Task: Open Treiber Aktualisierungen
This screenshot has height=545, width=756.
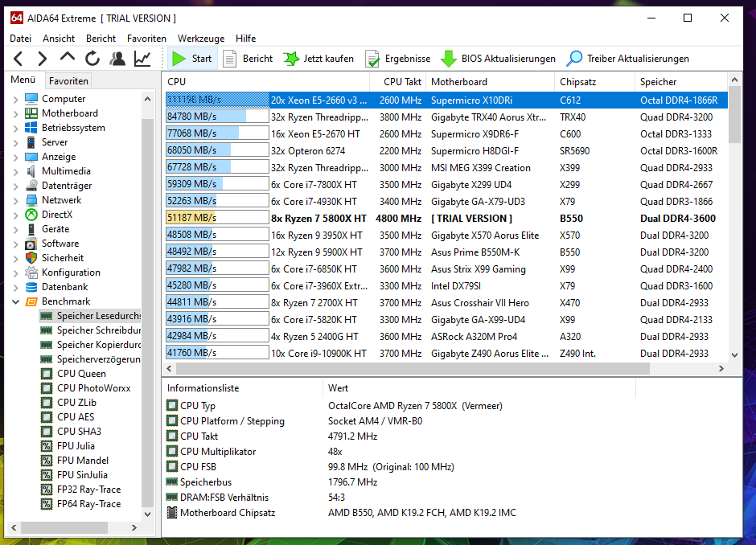Action: point(627,59)
